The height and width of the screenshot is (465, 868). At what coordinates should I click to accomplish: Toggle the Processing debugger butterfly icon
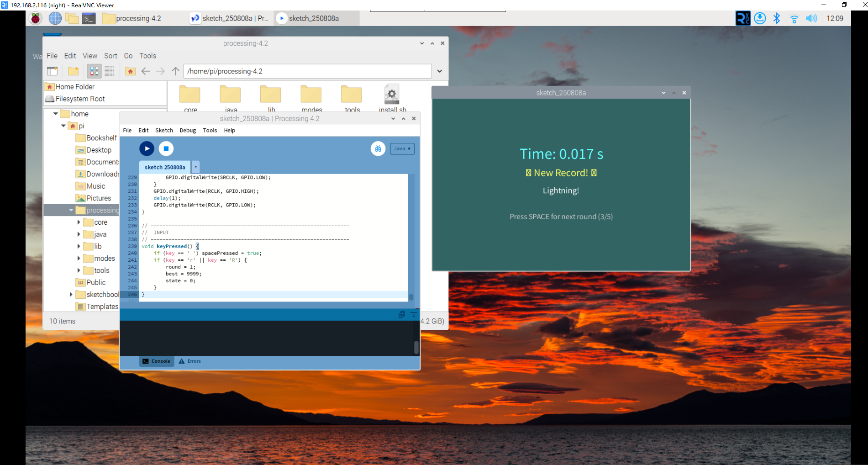point(378,148)
